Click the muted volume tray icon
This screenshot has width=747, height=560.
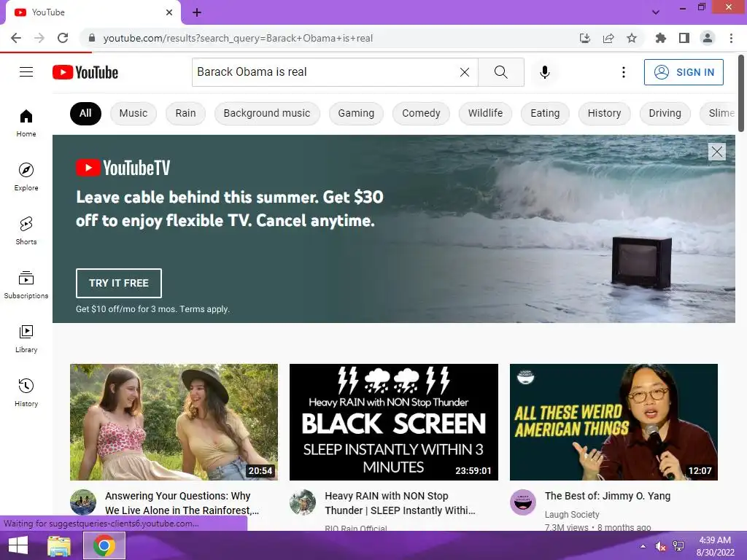point(660,546)
